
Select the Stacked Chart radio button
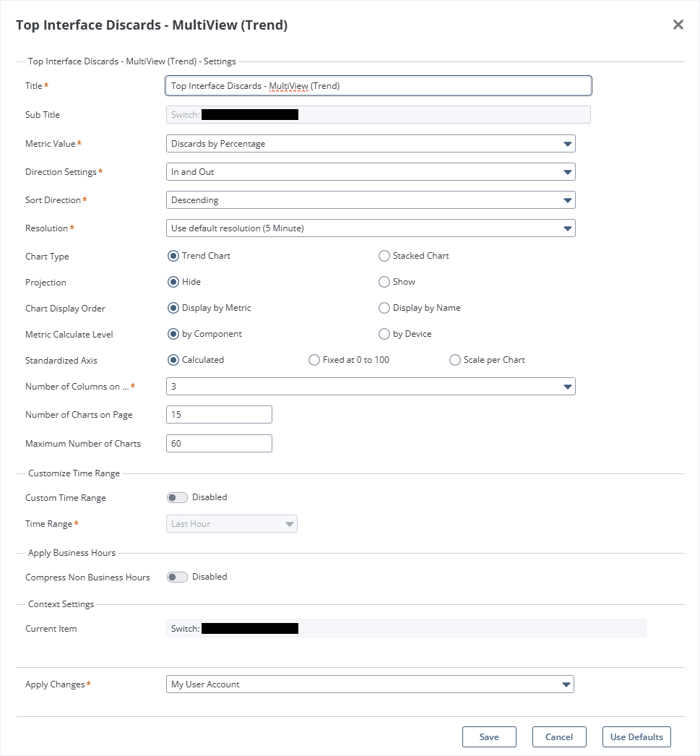tap(384, 256)
